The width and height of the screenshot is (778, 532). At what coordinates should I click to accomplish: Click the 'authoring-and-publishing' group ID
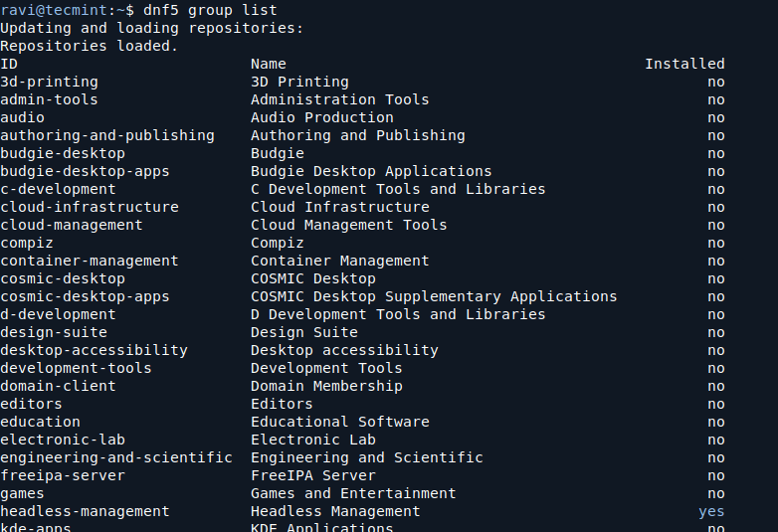pyautogui.click(x=106, y=135)
